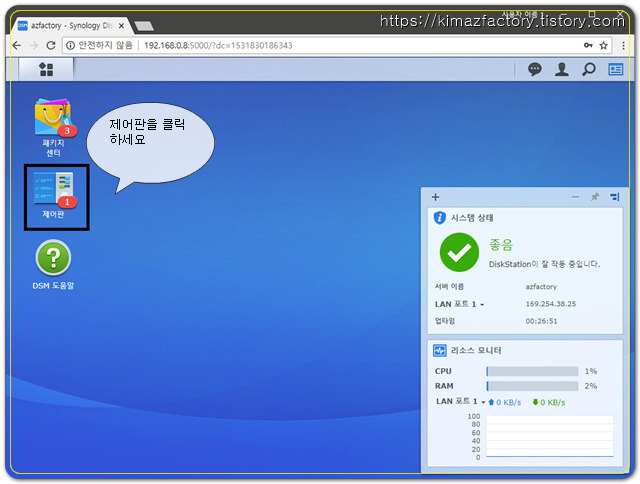640x484 pixels.
Task: Click the site info icon in address bar
Action: [x=71, y=45]
